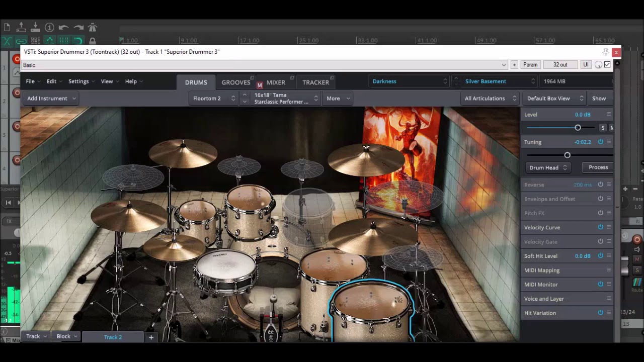Toggle the MIDI Monitor power button
Viewport: 644px width, 362px height.
(600, 284)
